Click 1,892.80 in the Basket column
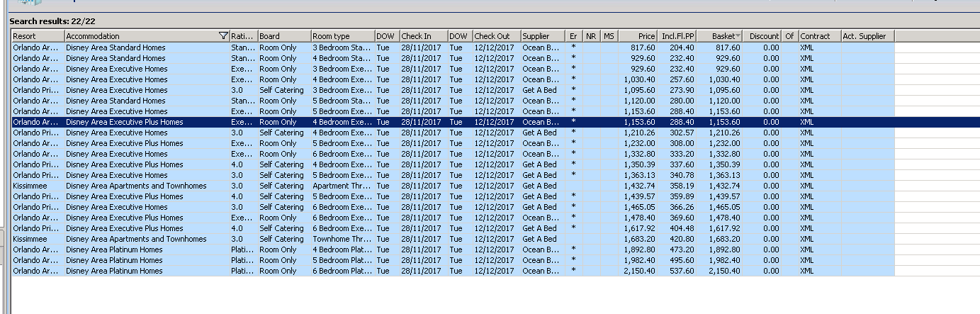Viewport: 980px width, 314px height. coord(723,249)
